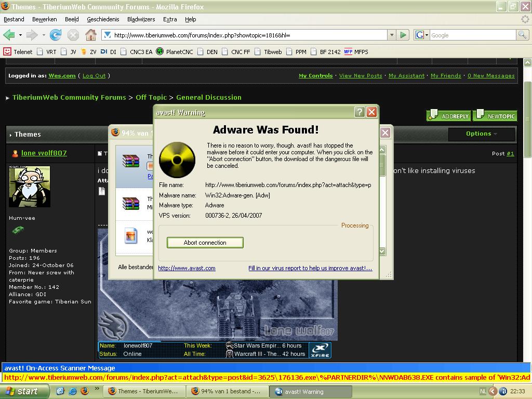
Task: Click the Google search magnifier icon
Action: tap(522, 35)
